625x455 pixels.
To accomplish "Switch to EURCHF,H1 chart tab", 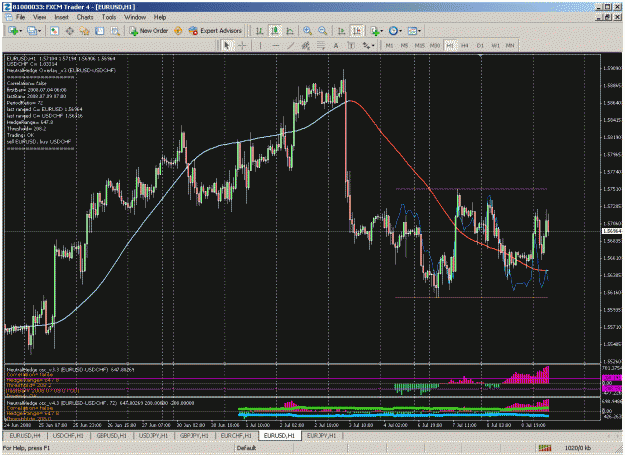I will 236,435.
